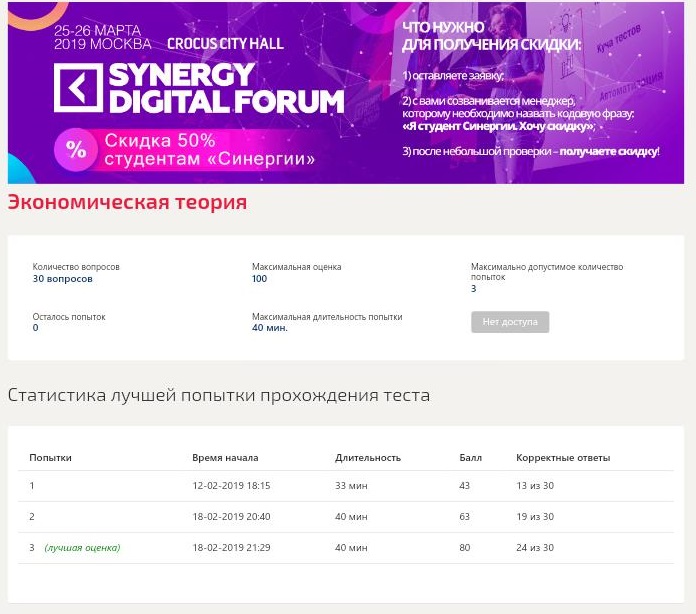Click the '24 из 30' correct answers cell
This screenshot has height=614, width=696.
(x=535, y=548)
